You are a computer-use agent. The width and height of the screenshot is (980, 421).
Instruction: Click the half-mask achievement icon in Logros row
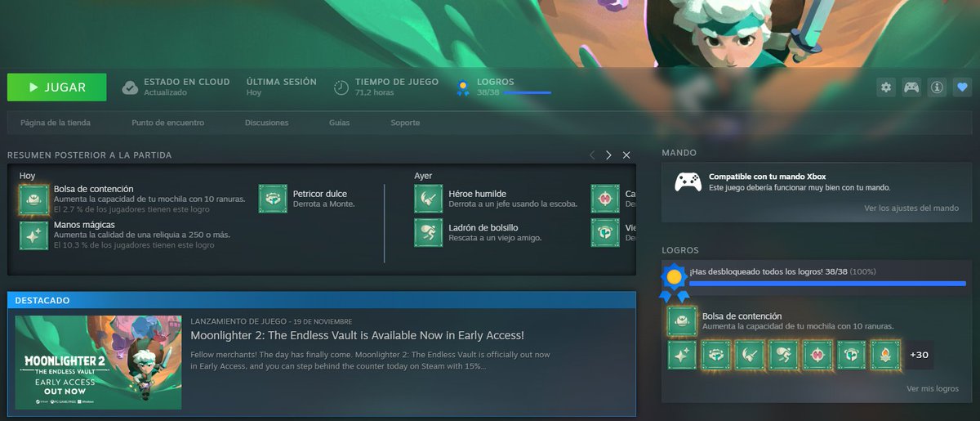(x=851, y=356)
